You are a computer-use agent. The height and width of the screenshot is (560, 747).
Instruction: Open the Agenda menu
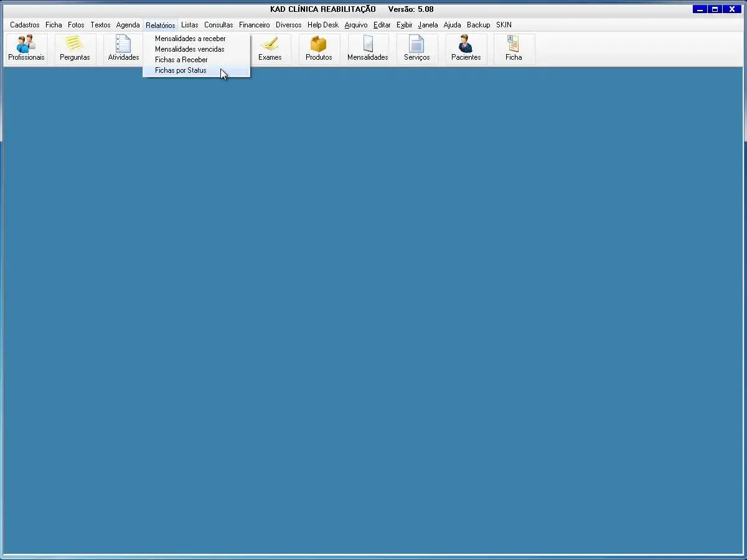coord(128,25)
